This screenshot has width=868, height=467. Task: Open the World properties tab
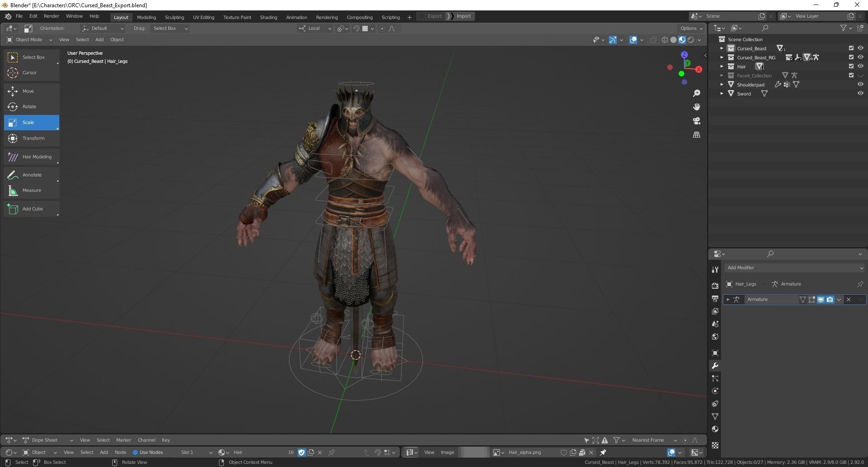pos(715,337)
